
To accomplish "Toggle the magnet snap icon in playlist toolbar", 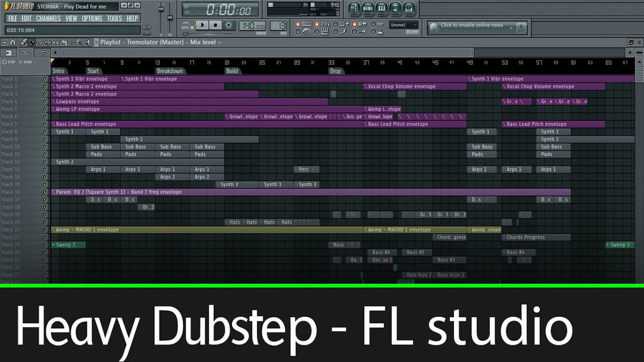I will (13, 43).
